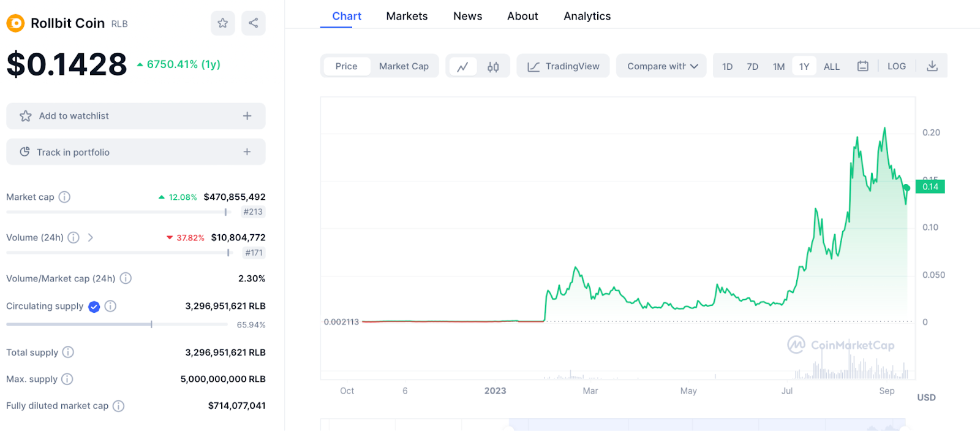Expand Volume (24h) details chevron
The height and width of the screenshot is (431, 980).
tap(91, 237)
